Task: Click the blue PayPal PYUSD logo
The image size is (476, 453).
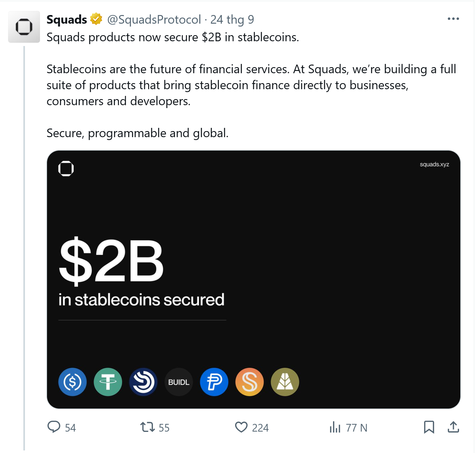Action: [214, 382]
